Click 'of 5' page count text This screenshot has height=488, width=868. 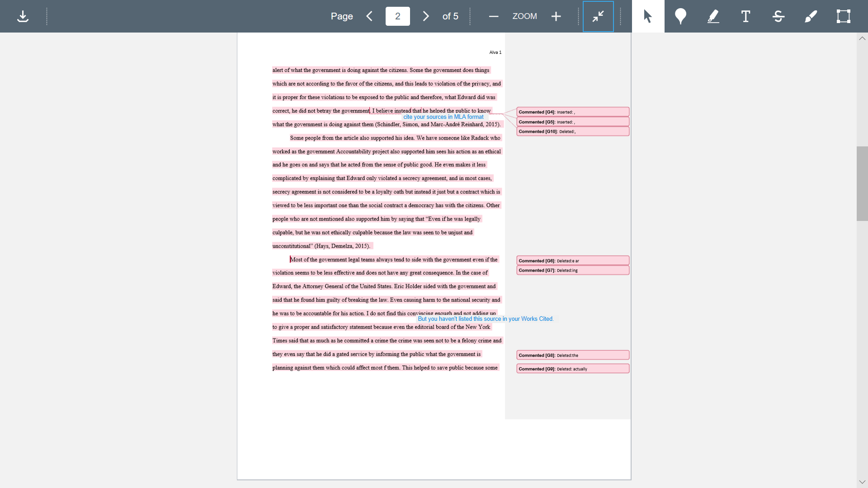tap(450, 16)
